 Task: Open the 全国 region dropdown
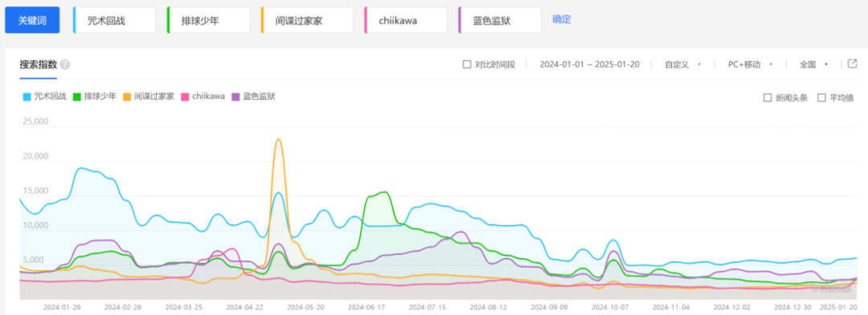pyautogui.click(x=813, y=64)
